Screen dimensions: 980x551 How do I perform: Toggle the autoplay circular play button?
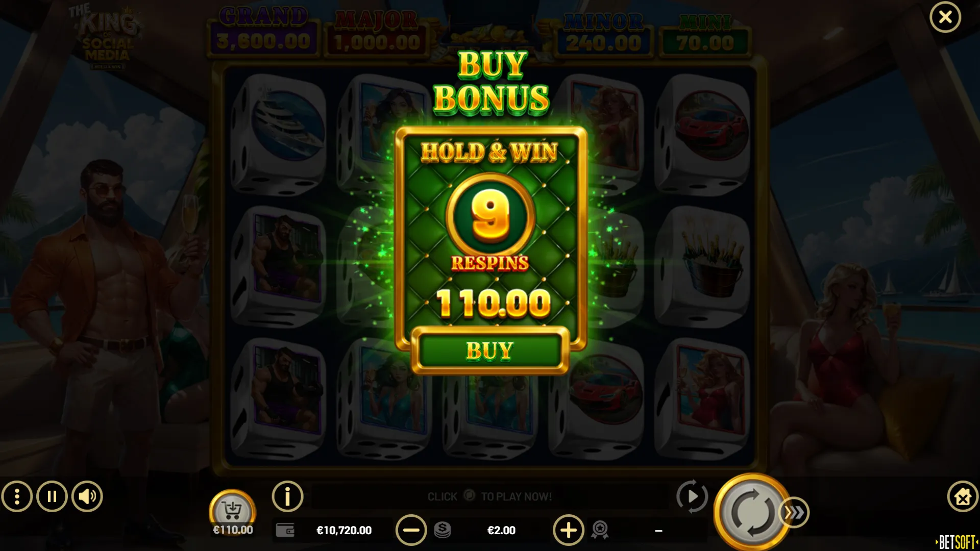click(692, 496)
